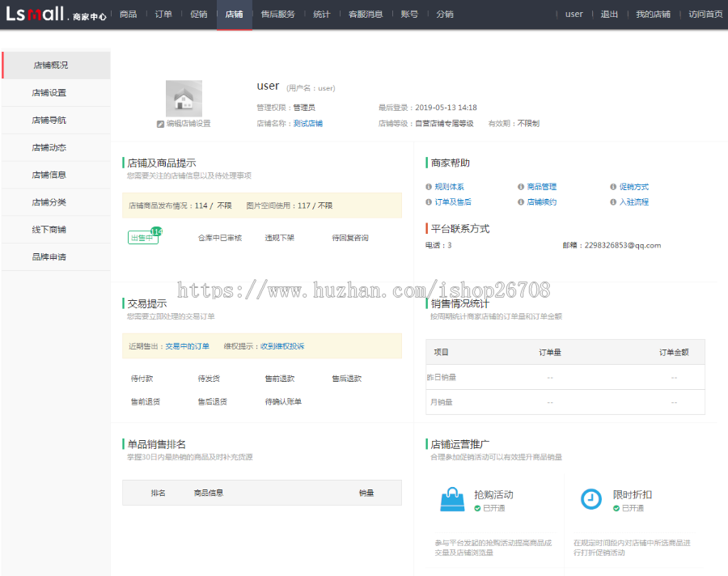This screenshot has width=728, height=576.
Task: Open 订单及售后 help link
Action: 453,202
